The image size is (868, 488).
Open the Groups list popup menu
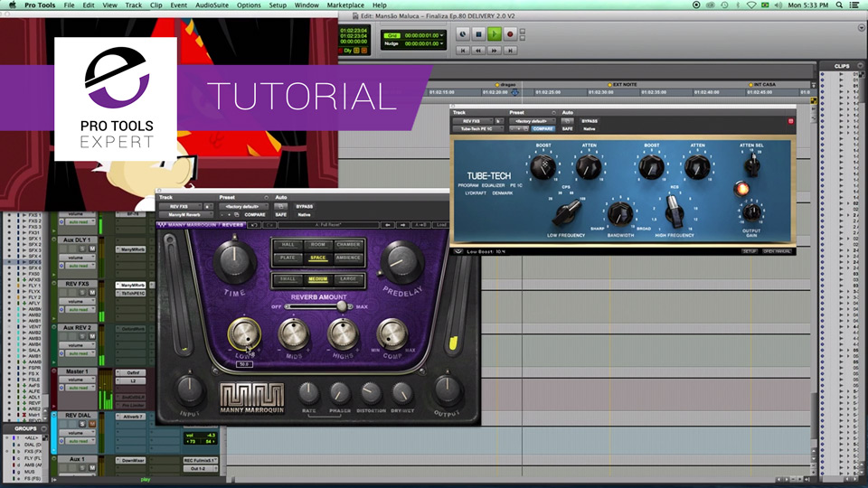pos(44,428)
